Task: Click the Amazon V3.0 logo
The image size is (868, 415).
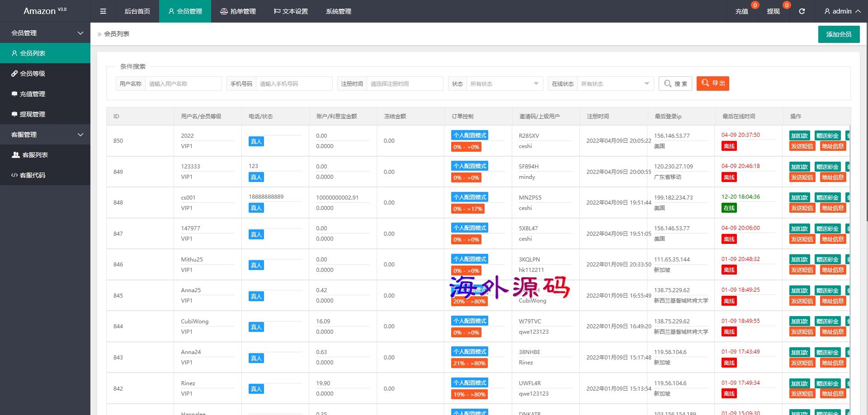Action: click(x=45, y=11)
